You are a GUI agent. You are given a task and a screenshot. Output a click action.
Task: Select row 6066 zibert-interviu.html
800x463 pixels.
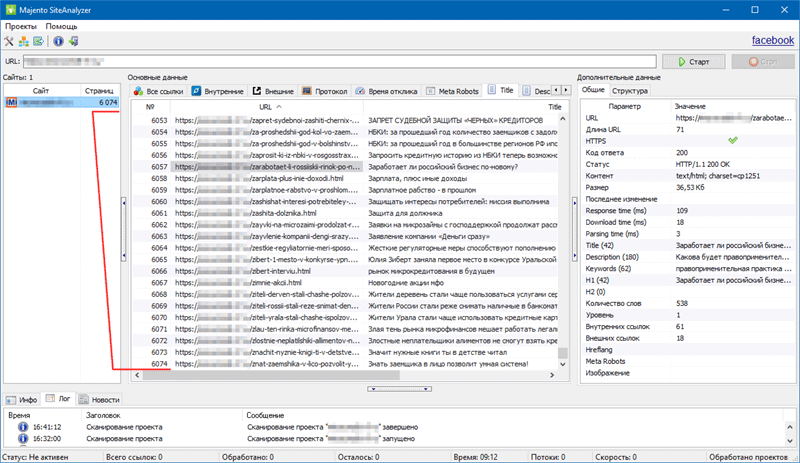(x=344, y=271)
